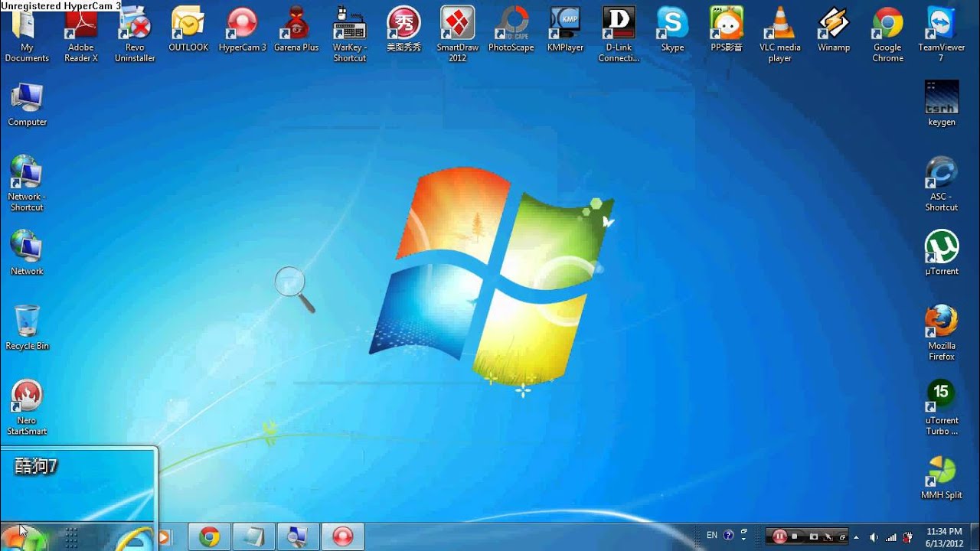Launch µTorrent desktop shortcut
This screenshot has width=980, height=551.
pyautogui.click(x=941, y=253)
